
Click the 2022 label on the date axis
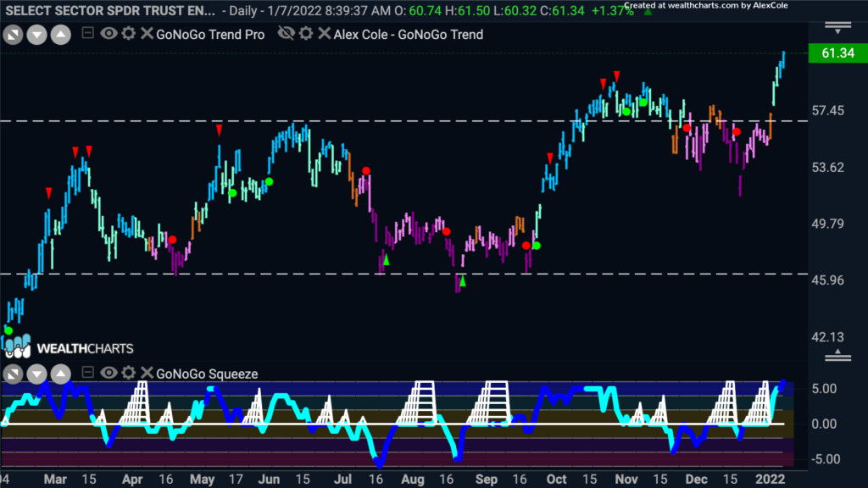tap(770, 480)
